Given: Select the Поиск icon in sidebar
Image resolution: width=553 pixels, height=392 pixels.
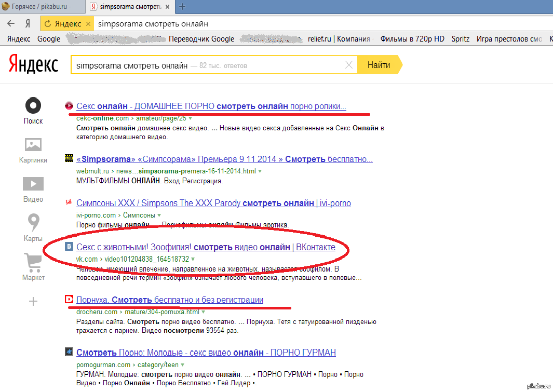Looking at the screenshot, I should coord(33,106).
